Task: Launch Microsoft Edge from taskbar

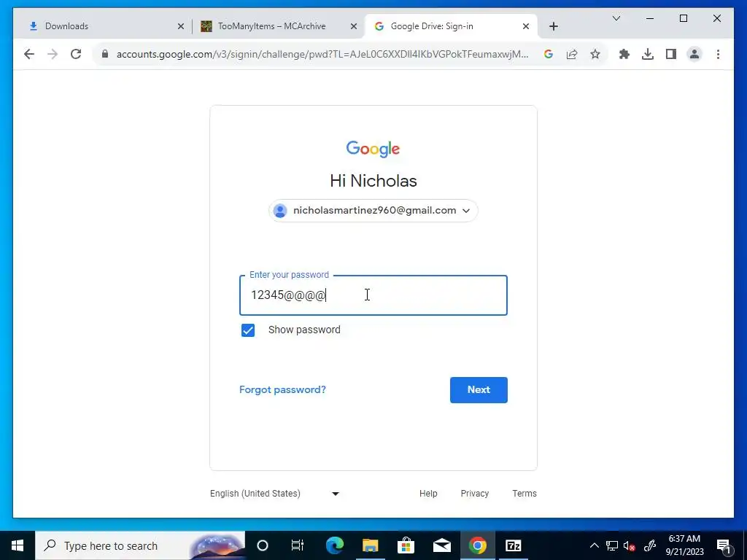Action: coord(335,545)
